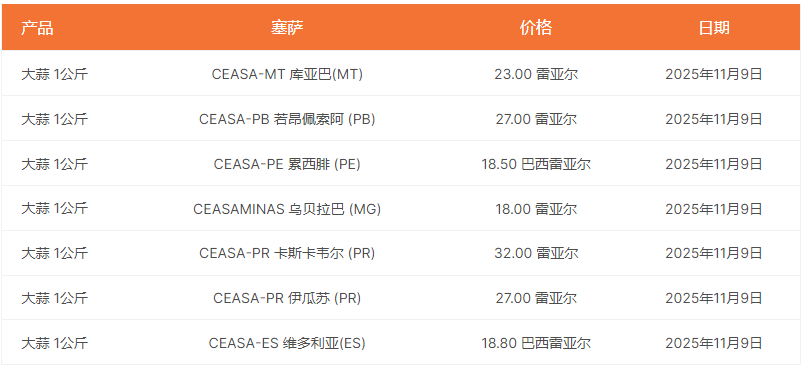The width and height of the screenshot is (802, 365).
Task: Click the 18.80 巴西雷亚尔 price
Action: 536,343
